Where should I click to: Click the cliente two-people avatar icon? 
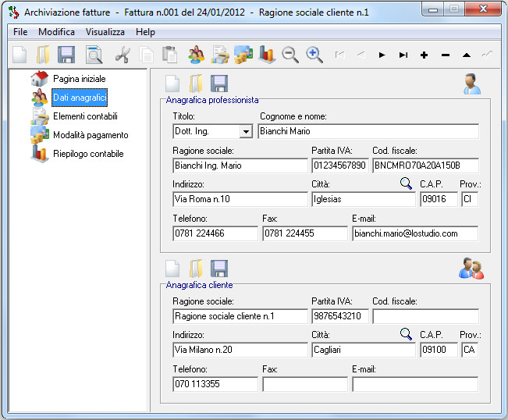[x=471, y=269]
